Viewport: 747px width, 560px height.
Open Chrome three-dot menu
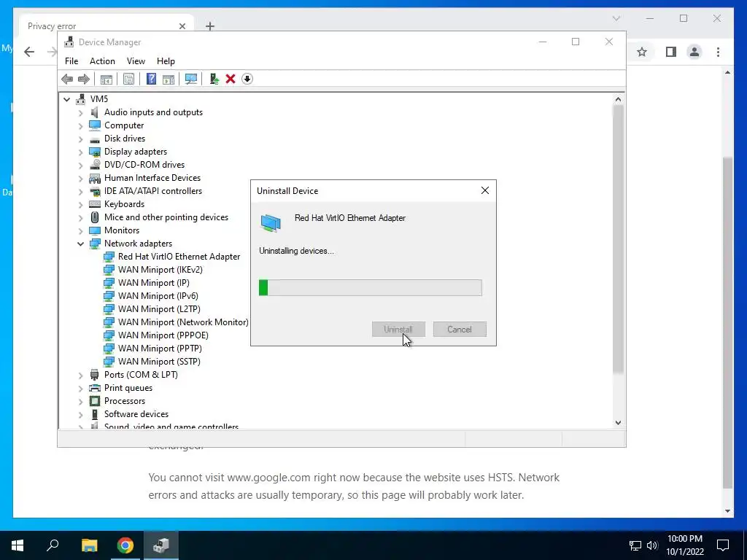(x=718, y=52)
